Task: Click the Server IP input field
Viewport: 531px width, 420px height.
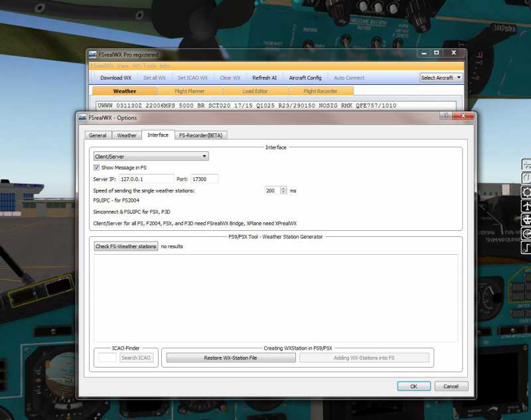Action: tap(146, 179)
